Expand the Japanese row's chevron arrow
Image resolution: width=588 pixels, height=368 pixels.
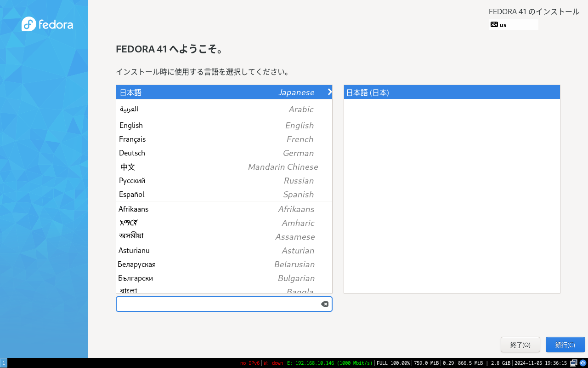click(329, 92)
